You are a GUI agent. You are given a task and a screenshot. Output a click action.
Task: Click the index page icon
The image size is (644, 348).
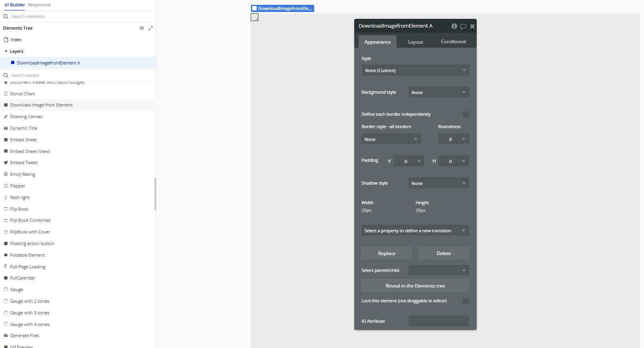[x=6, y=40]
